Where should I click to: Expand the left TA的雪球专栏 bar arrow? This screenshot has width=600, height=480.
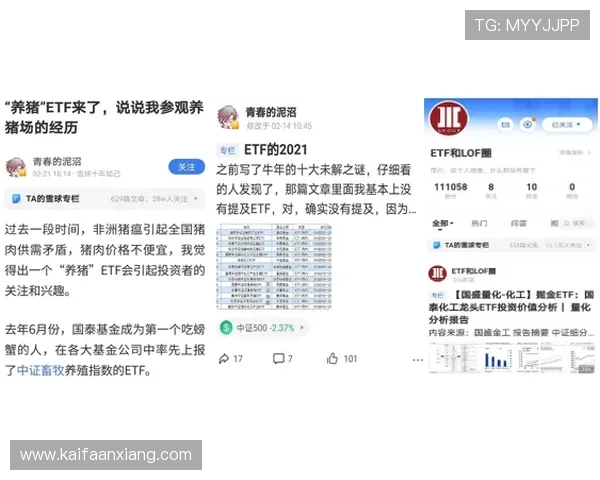tap(196, 199)
